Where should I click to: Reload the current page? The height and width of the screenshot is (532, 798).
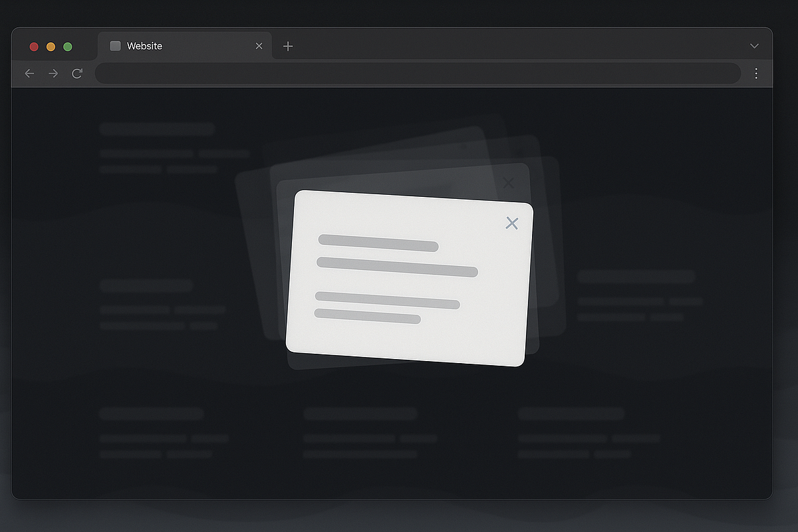pos(76,73)
